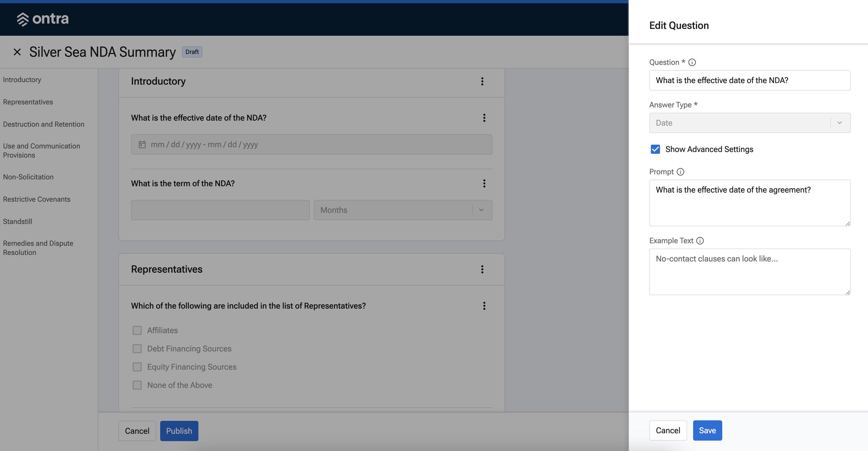Open the kebab menu for the Introductory section
Image resolution: width=868 pixels, height=451 pixels.
click(x=482, y=81)
